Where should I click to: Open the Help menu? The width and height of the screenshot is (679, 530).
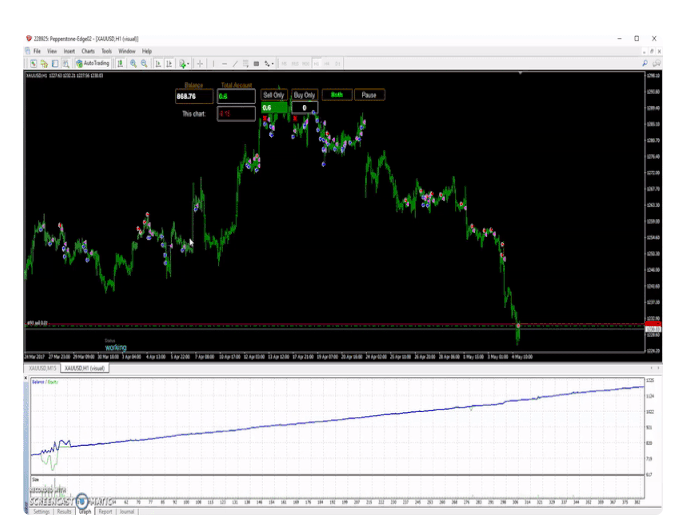pyautogui.click(x=147, y=51)
